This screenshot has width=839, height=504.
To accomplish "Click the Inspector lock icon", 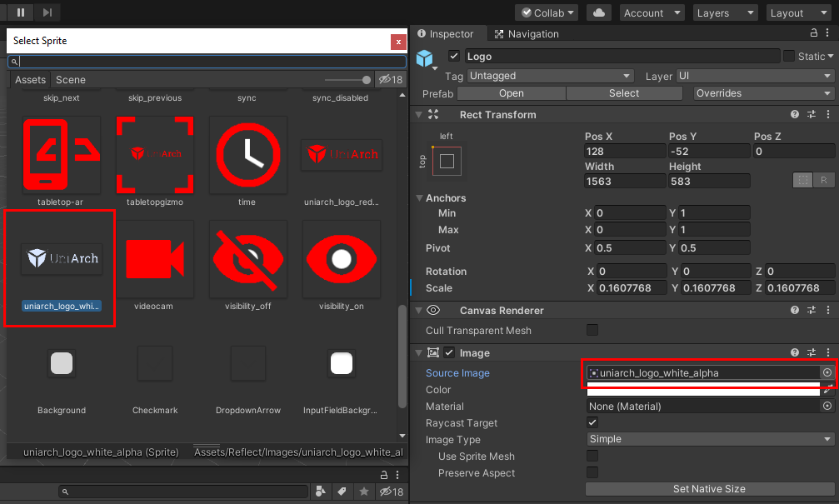I will [814, 33].
